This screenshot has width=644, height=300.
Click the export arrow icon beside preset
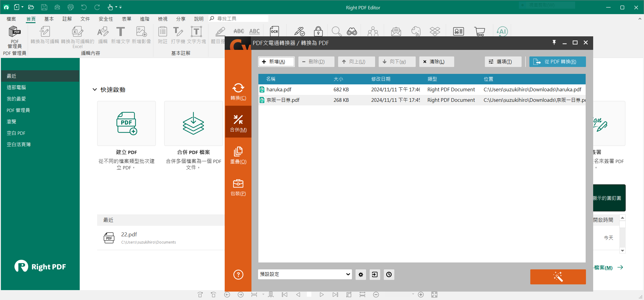pos(375,274)
